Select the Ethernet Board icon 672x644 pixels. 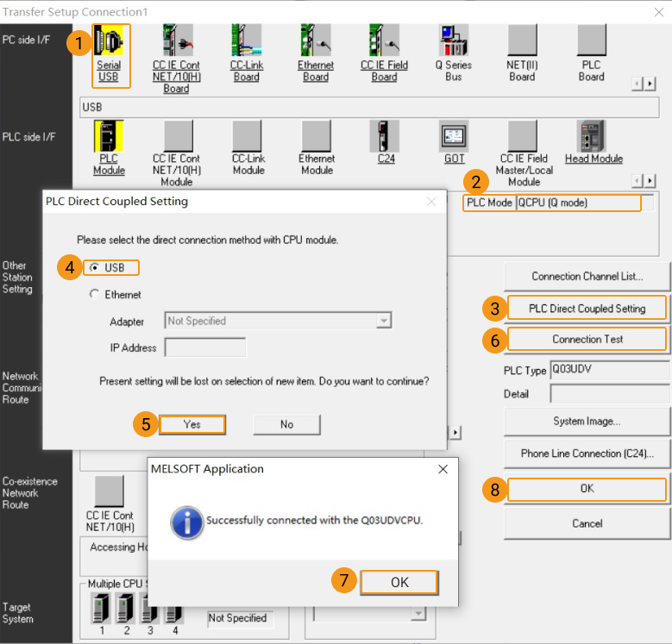coord(316,41)
